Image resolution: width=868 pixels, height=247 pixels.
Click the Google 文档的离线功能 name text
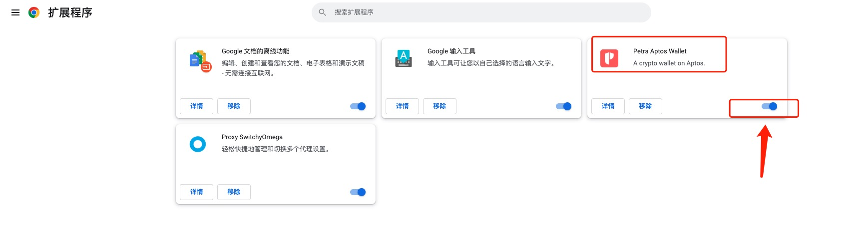(255, 51)
